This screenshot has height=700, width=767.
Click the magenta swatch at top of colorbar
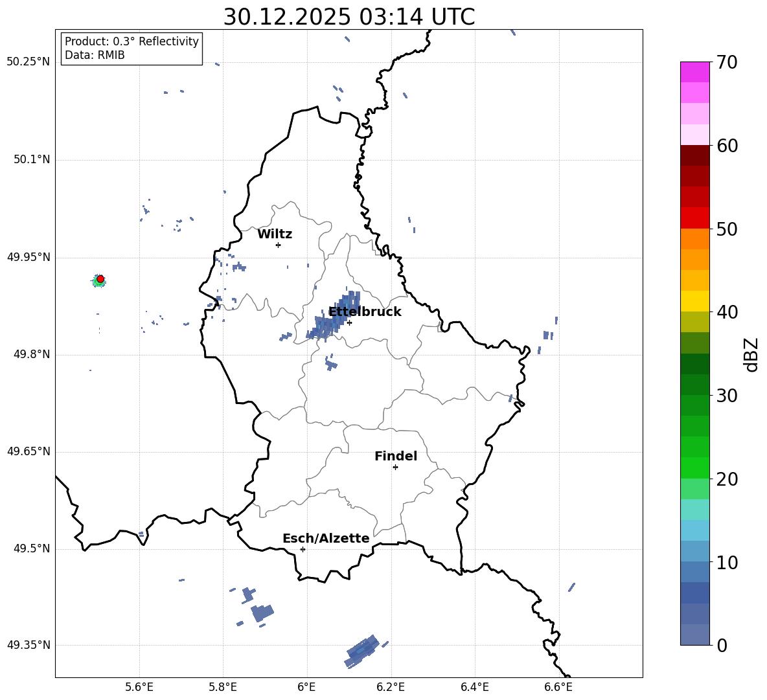[694, 72]
